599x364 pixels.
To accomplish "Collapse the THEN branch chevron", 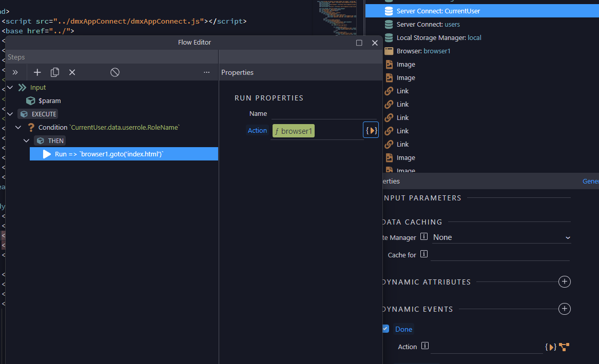I will 26,140.
